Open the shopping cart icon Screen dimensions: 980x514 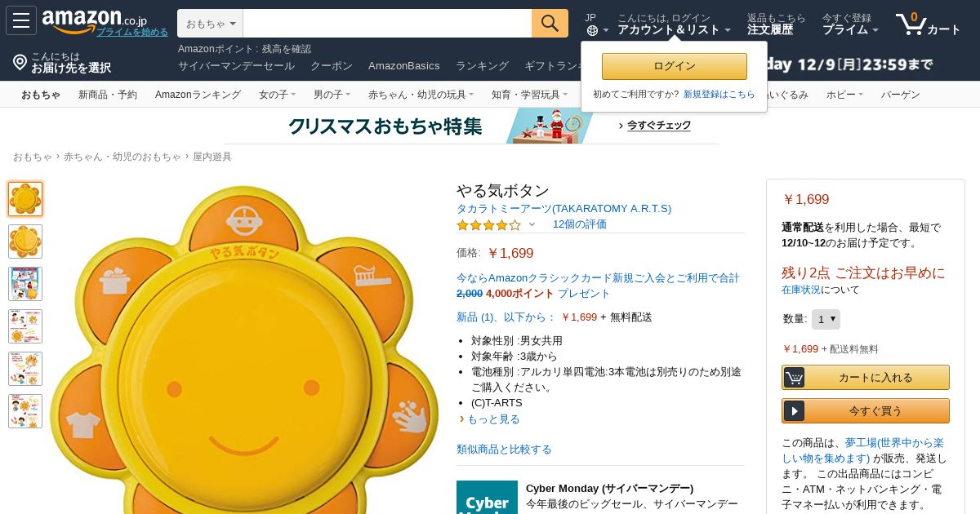(x=911, y=23)
